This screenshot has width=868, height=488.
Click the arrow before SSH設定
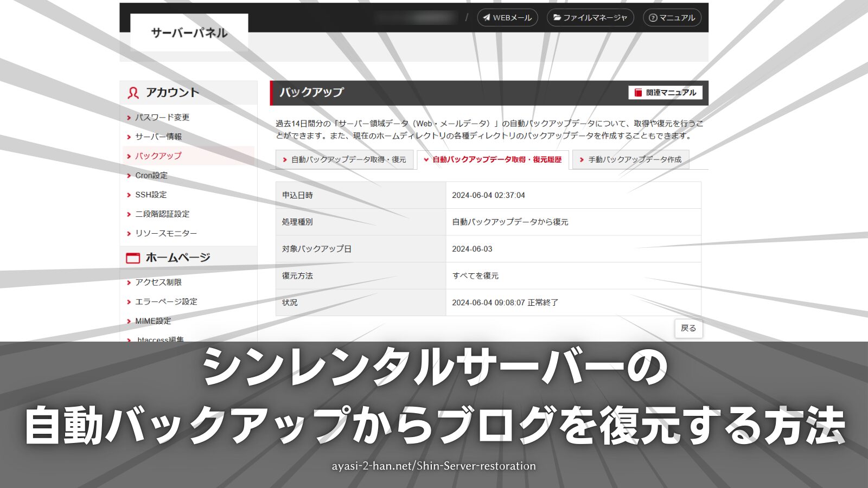point(129,195)
